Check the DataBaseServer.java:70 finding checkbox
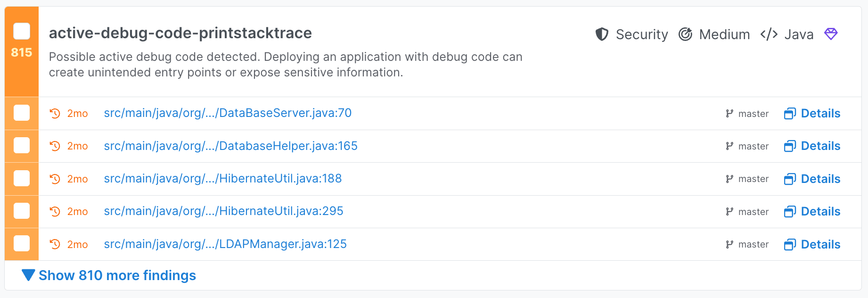Viewport: 868px width, 298px height. point(22,113)
